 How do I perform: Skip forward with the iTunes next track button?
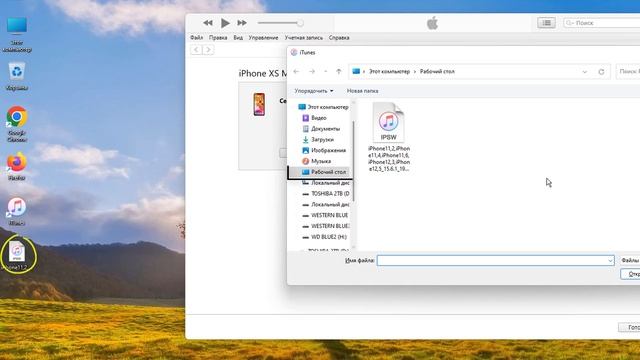(x=242, y=23)
